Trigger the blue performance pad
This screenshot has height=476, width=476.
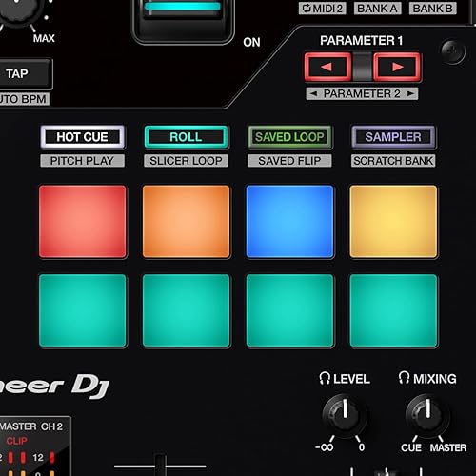(289, 222)
